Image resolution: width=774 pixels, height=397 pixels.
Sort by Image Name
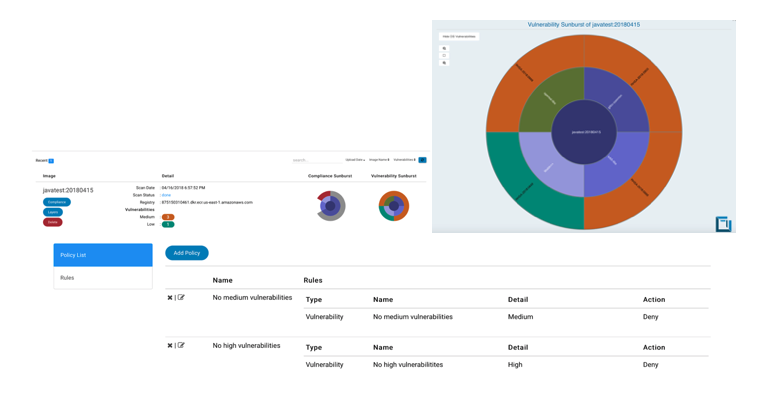(x=380, y=160)
